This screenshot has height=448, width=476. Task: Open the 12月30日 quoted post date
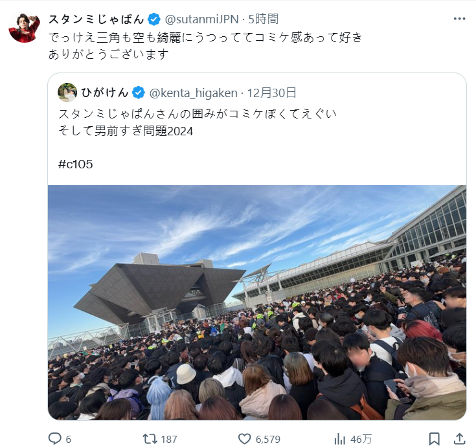click(271, 93)
